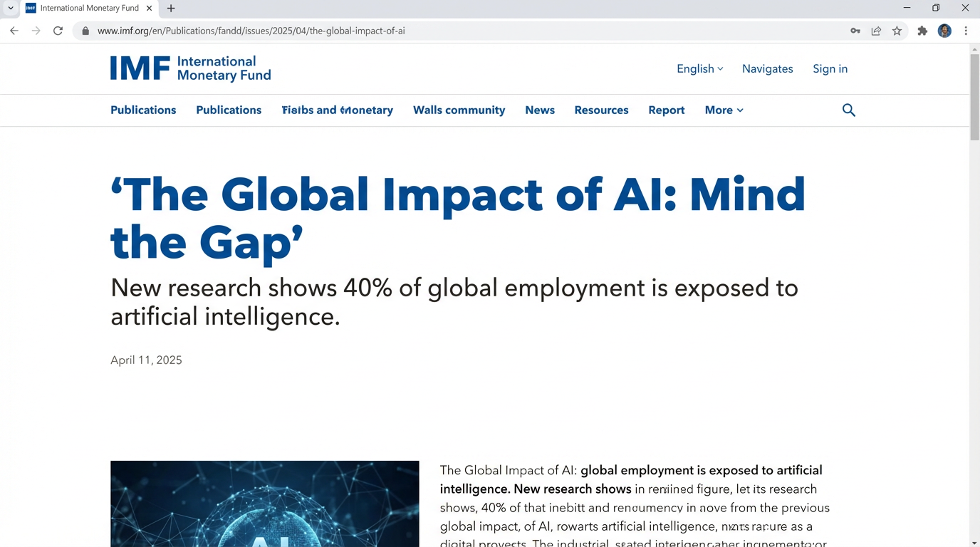
Task: Open the browser search with the magnifying glass icon
Action: tap(848, 110)
